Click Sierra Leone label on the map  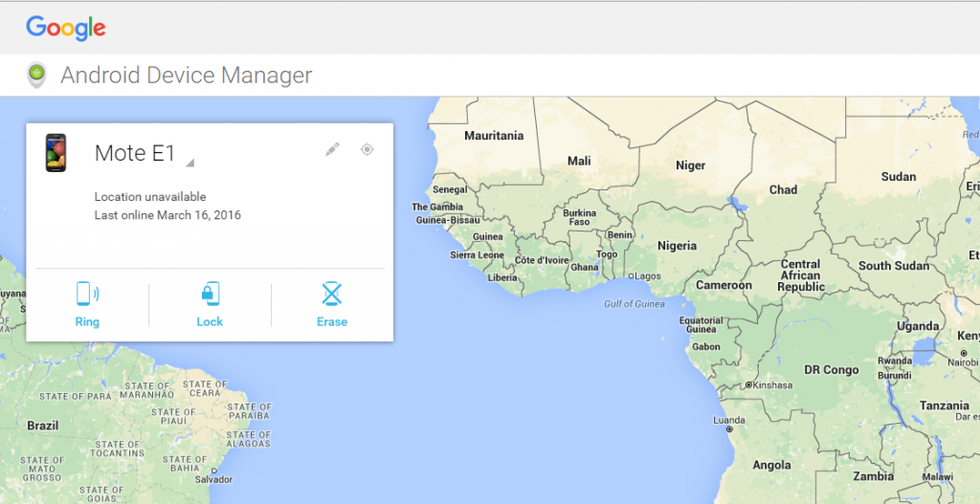tap(477, 254)
